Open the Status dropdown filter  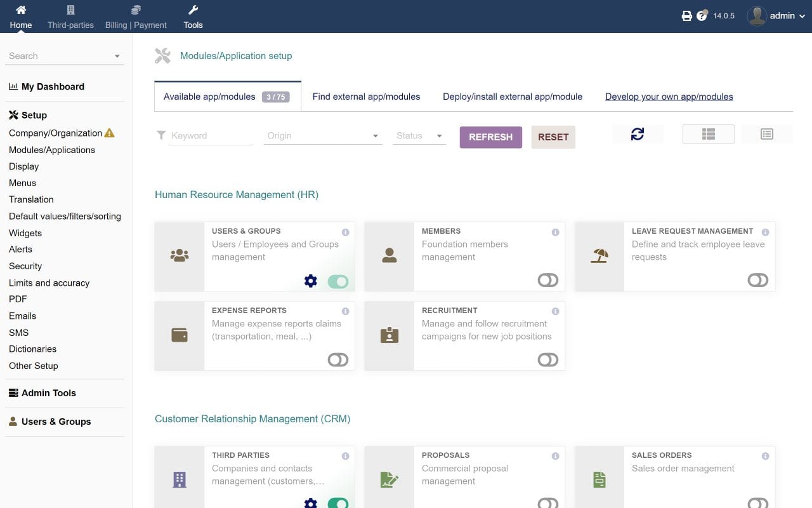(419, 135)
